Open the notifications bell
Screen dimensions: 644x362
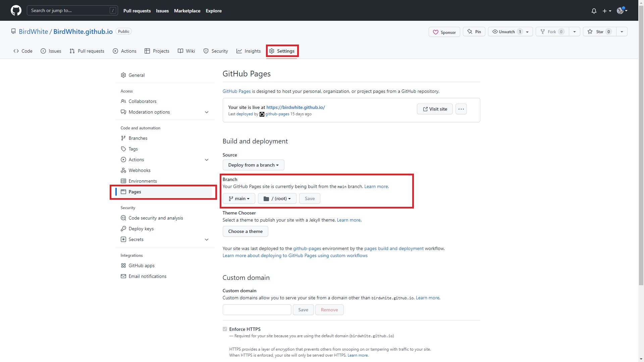point(594,11)
